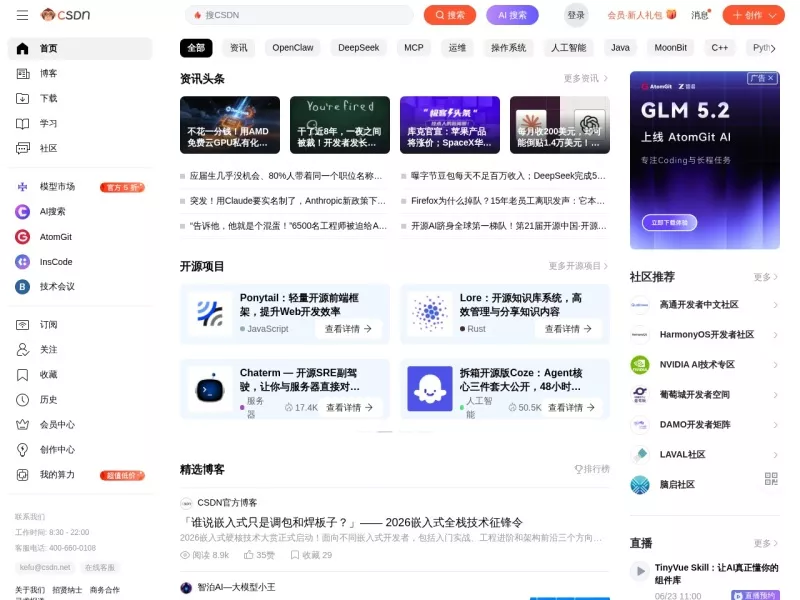Switch to the MoonBit tab

point(670,48)
